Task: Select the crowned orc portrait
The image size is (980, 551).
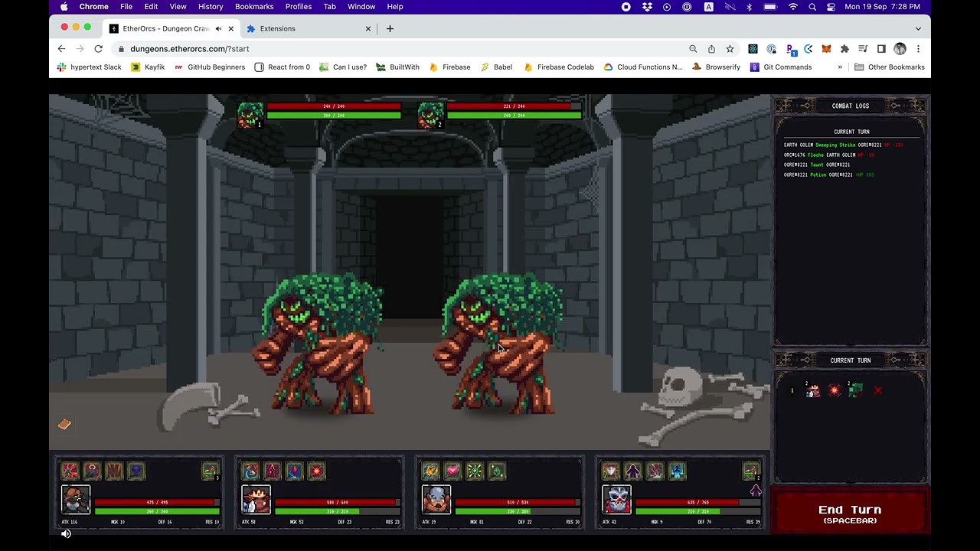Action: (256, 500)
